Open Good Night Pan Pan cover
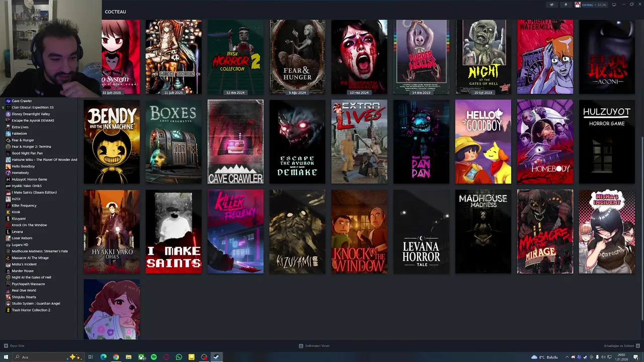Viewport: 644px width, 362px height. coord(421,142)
